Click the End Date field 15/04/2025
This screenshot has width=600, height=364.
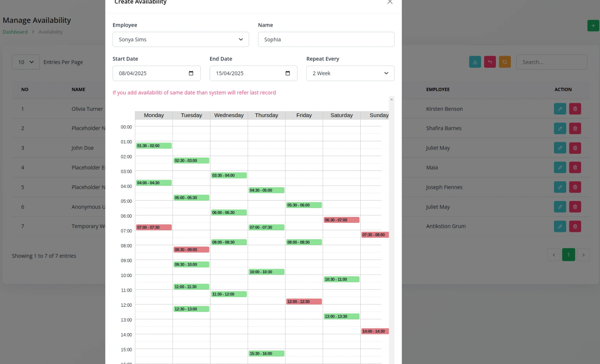click(253, 73)
